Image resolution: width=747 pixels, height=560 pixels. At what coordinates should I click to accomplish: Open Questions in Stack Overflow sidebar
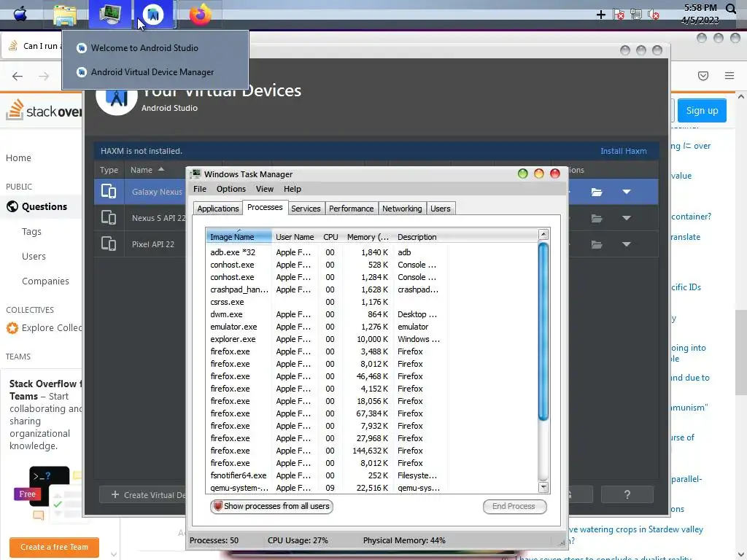(x=44, y=206)
